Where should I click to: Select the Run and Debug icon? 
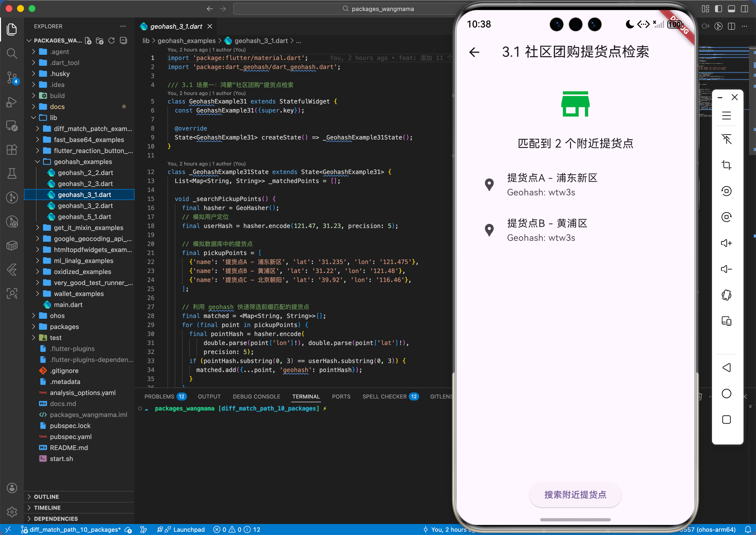[12, 102]
